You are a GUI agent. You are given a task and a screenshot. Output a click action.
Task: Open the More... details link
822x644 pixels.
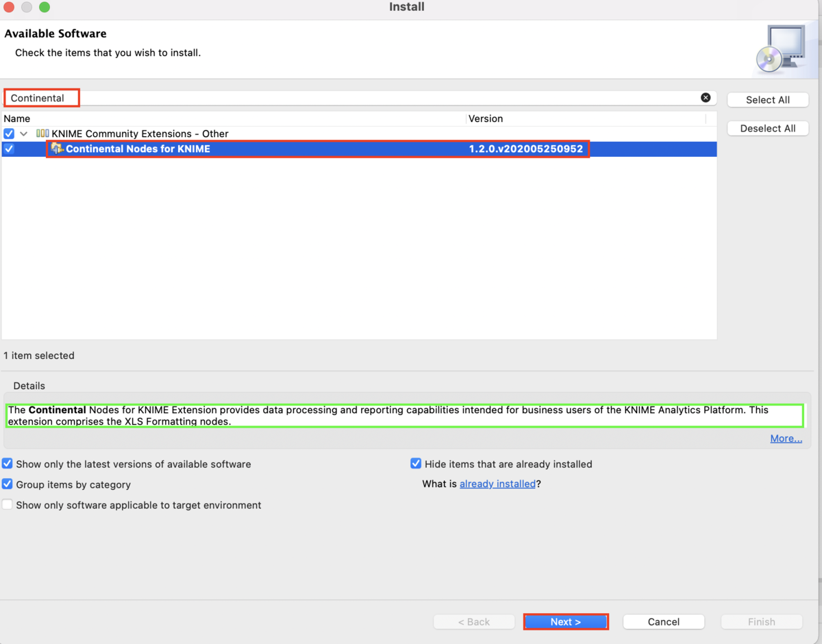(x=786, y=438)
